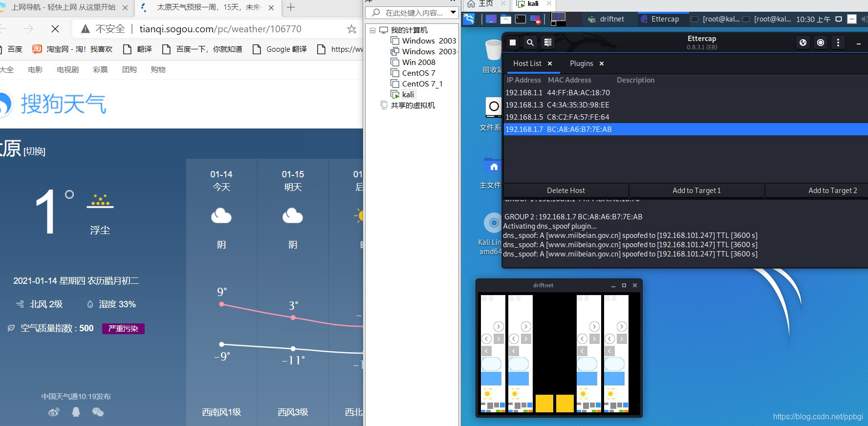Image resolution: width=868 pixels, height=426 pixels.
Task: Share via the WeChat icon on weather page
Action: 98,412
